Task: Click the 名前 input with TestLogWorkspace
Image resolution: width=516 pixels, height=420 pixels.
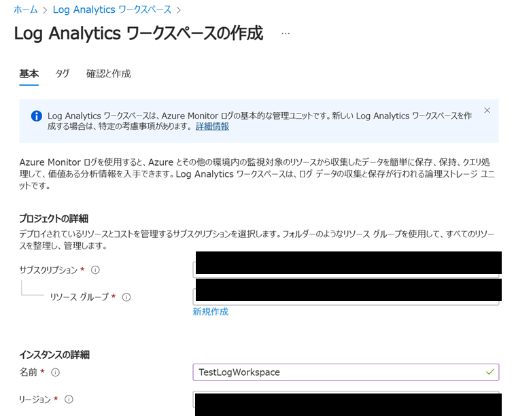Action: click(x=346, y=372)
